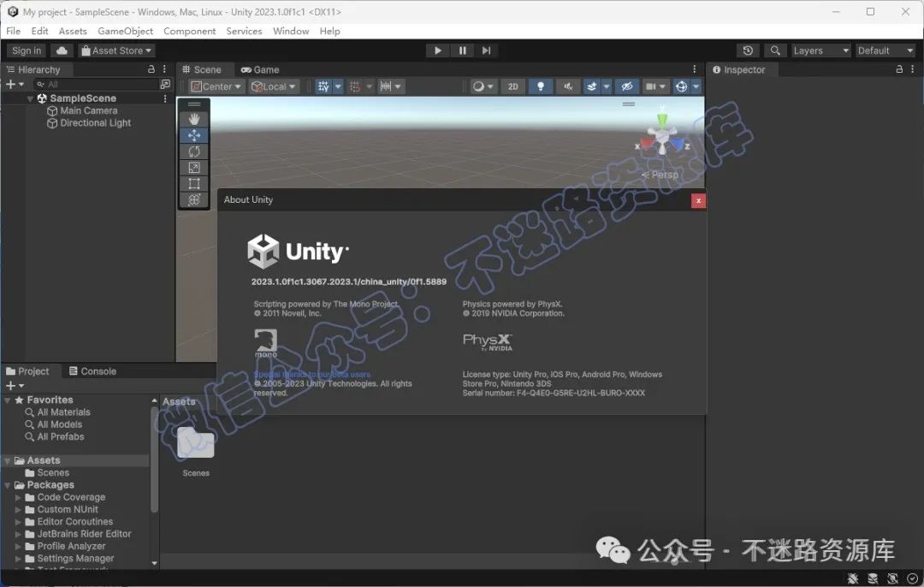Screen dimensions: 924x587
Task: Open the Component menu
Action: point(189,32)
